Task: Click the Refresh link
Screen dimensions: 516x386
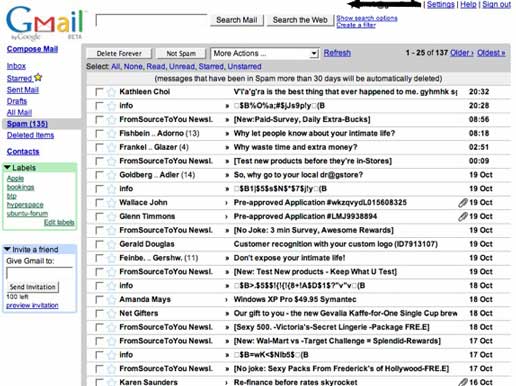Action: pos(337,53)
